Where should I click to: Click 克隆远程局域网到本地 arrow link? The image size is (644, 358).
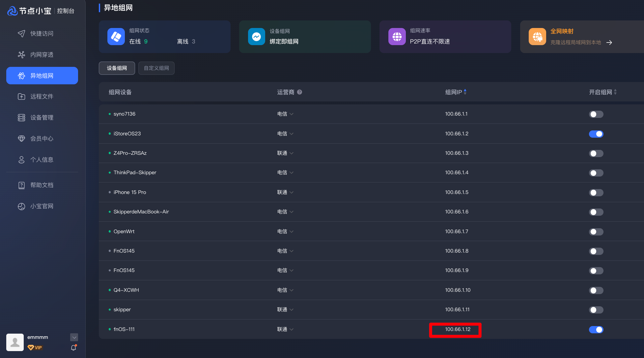click(609, 42)
